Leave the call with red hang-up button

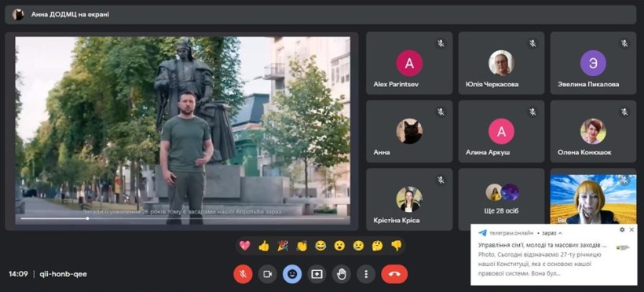[394, 274]
